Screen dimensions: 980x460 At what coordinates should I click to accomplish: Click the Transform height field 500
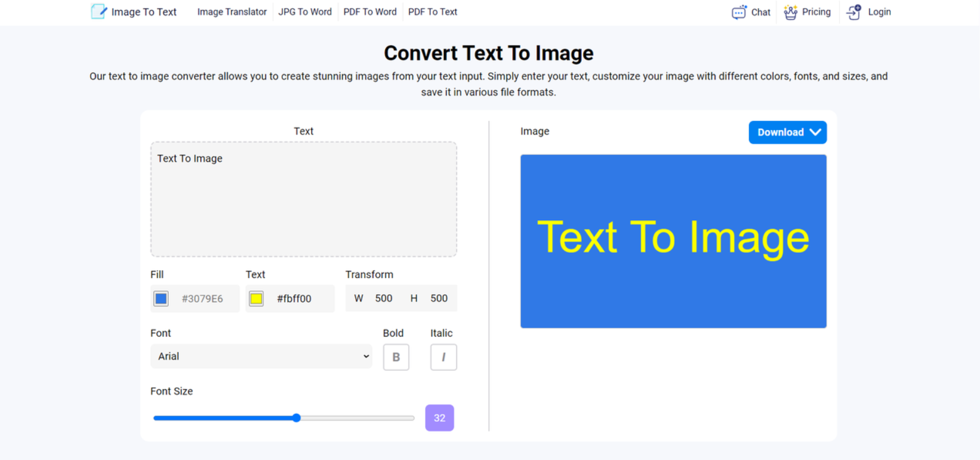pyautogui.click(x=439, y=298)
